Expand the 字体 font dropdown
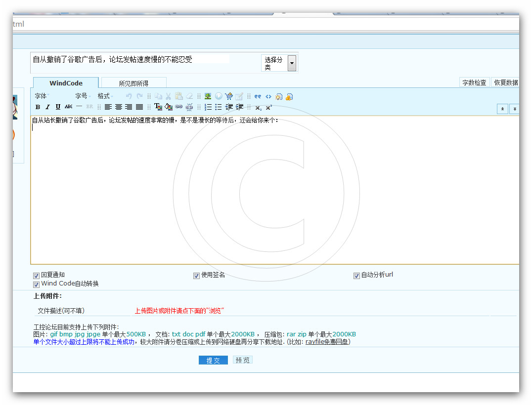The height and width of the screenshot is (405, 532). (42, 96)
